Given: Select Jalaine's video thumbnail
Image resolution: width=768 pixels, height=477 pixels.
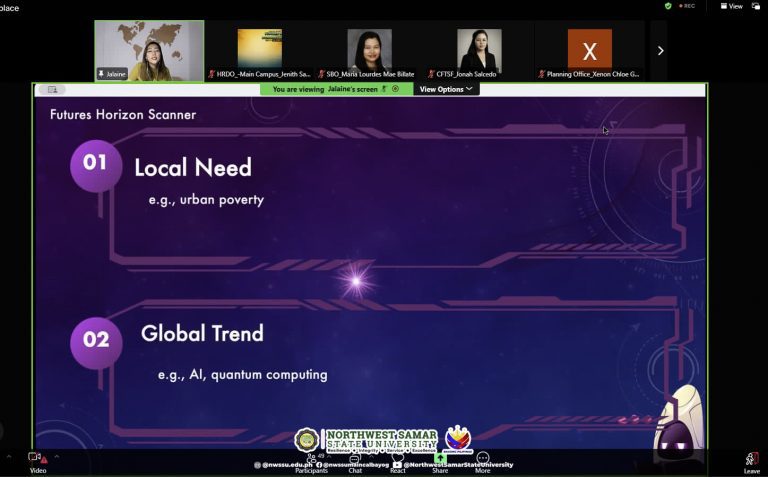Looking at the screenshot, I should point(149,50).
